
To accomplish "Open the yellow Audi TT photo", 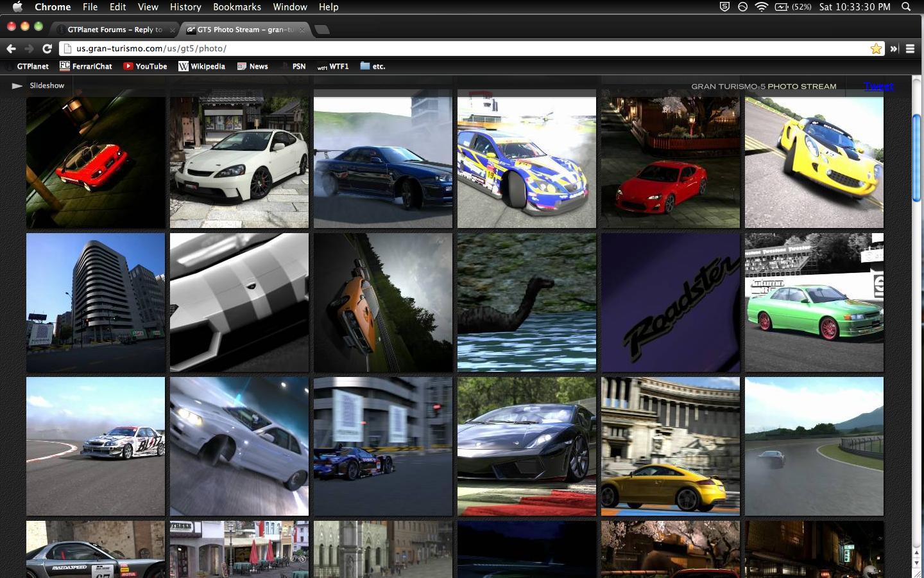I will point(671,446).
